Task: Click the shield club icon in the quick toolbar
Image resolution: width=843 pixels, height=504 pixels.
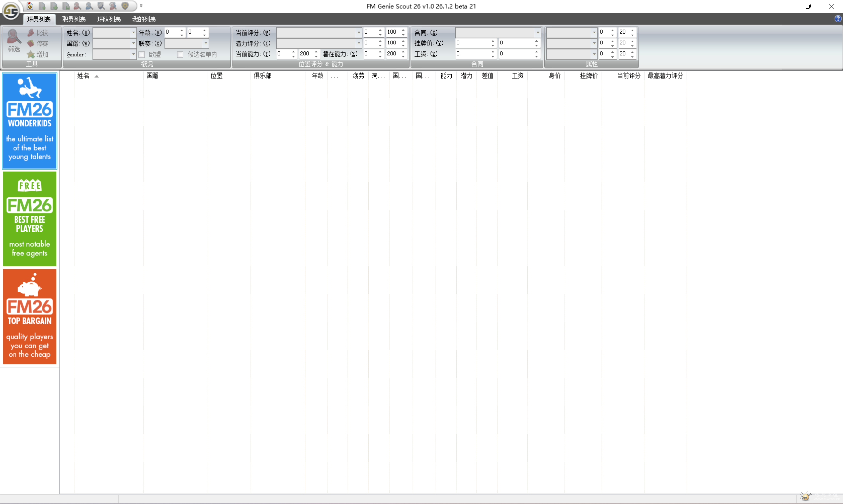Action: (x=125, y=6)
